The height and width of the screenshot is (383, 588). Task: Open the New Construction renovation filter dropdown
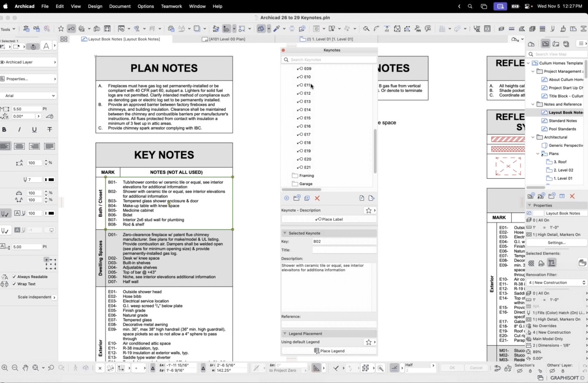[557, 283]
